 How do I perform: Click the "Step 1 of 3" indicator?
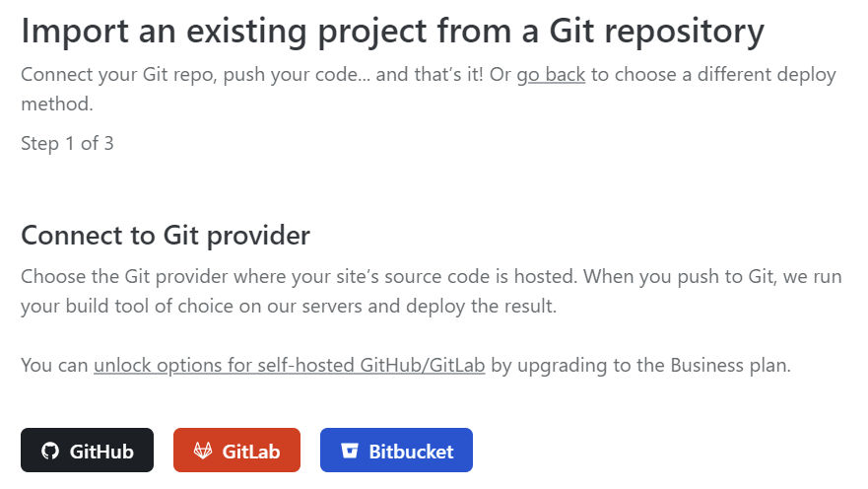pyautogui.click(x=67, y=143)
